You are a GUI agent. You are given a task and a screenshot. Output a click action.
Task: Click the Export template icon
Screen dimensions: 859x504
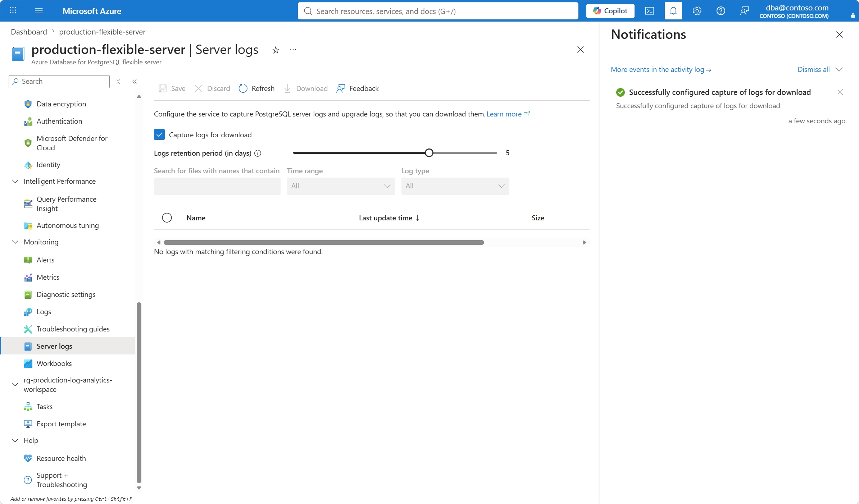coord(28,424)
